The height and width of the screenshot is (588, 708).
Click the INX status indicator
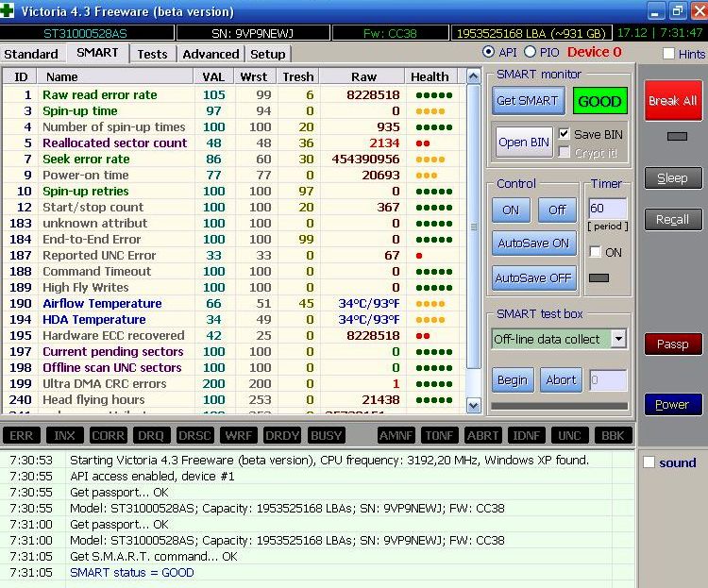[64, 435]
